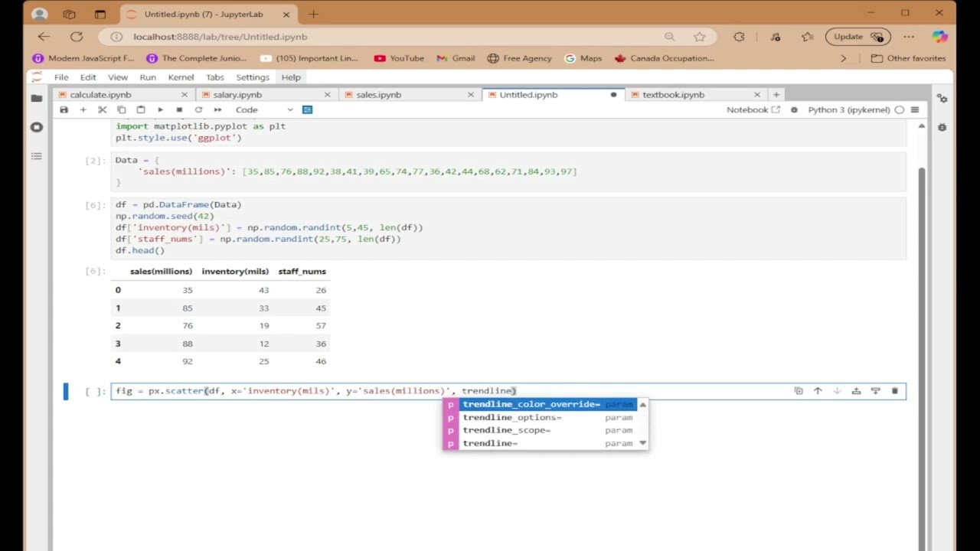This screenshot has height=551, width=980.
Task: Open a new launcher tab with plus
Action: click(776, 95)
